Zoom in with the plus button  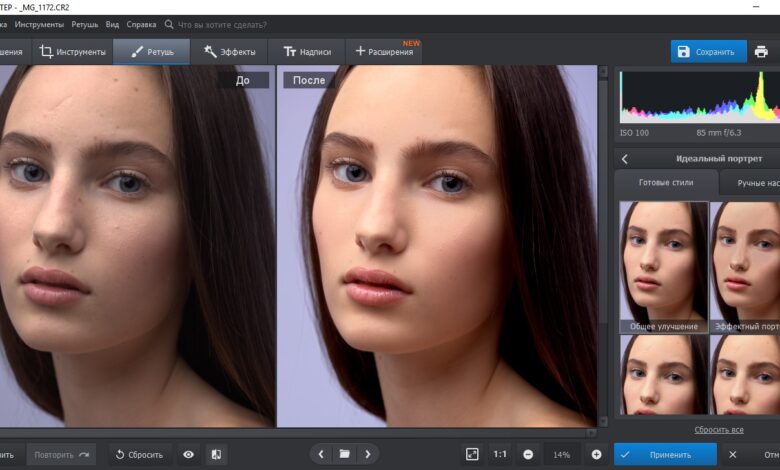[x=596, y=454]
